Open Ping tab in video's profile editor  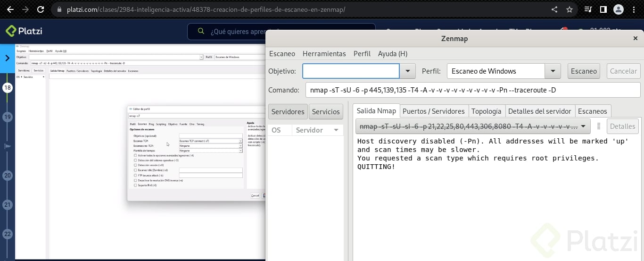[151, 124]
